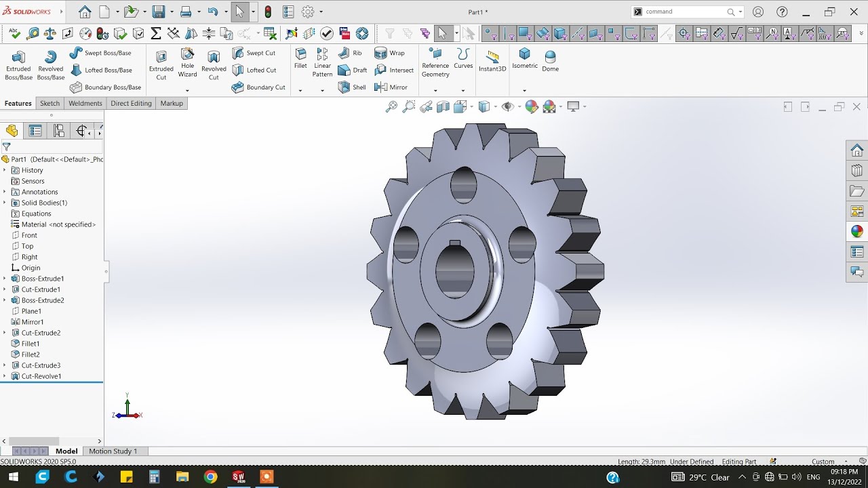The image size is (868, 488).
Task: Open the Hole Wizard tool
Action: coord(187,63)
